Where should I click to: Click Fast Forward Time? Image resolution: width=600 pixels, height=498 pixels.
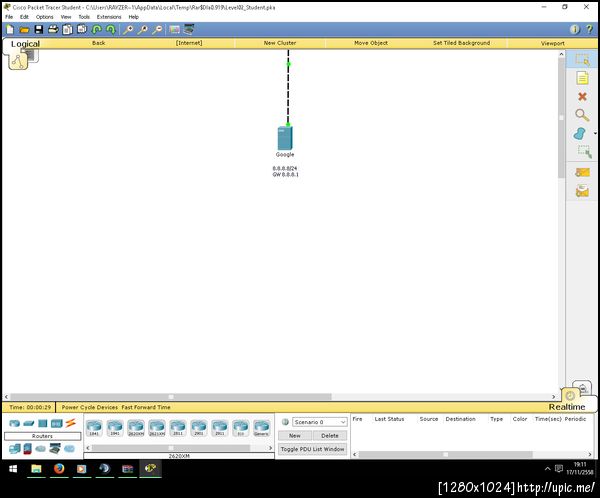tap(146, 407)
